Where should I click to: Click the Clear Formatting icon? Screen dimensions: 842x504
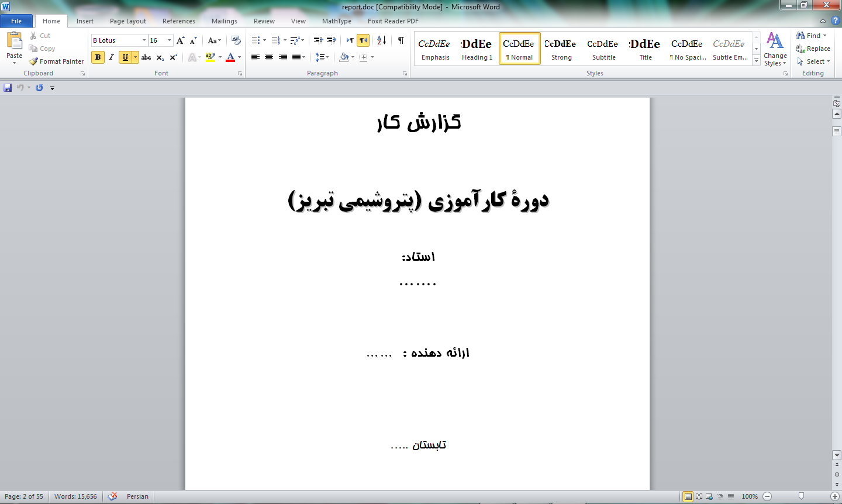click(x=236, y=40)
